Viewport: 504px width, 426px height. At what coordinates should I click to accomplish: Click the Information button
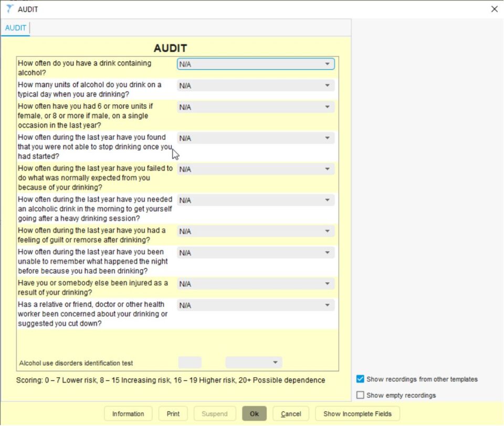coord(128,413)
